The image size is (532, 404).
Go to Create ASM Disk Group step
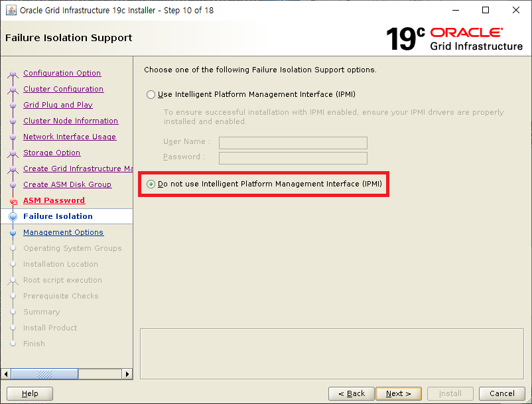coord(67,184)
